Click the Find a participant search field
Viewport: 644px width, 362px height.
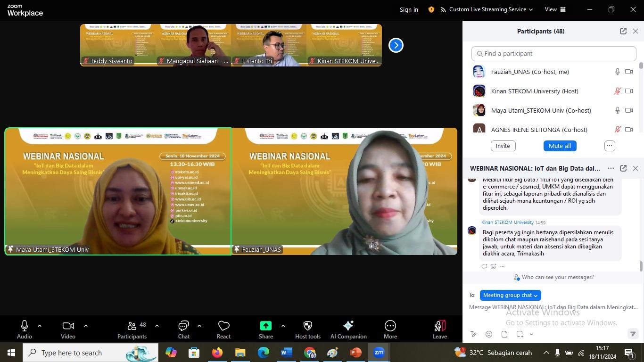(x=554, y=53)
